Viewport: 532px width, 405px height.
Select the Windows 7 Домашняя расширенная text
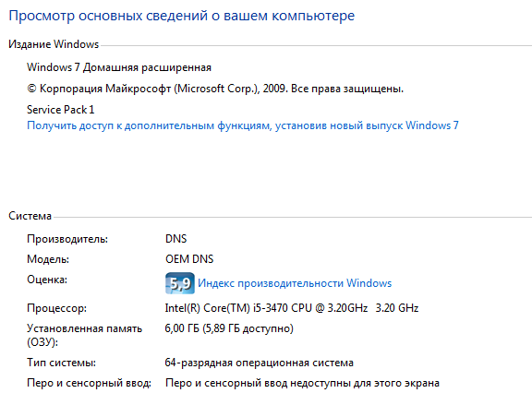[x=119, y=67]
